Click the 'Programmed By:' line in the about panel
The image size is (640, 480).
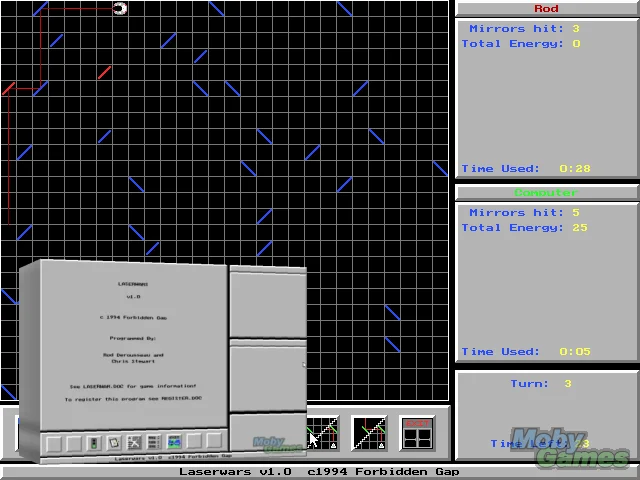click(133, 338)
